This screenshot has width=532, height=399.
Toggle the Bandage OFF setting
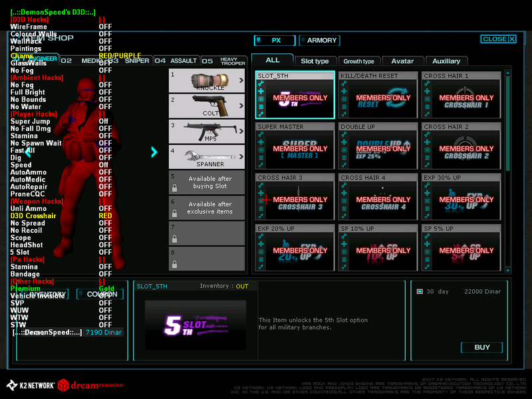[x=105, y=274]
